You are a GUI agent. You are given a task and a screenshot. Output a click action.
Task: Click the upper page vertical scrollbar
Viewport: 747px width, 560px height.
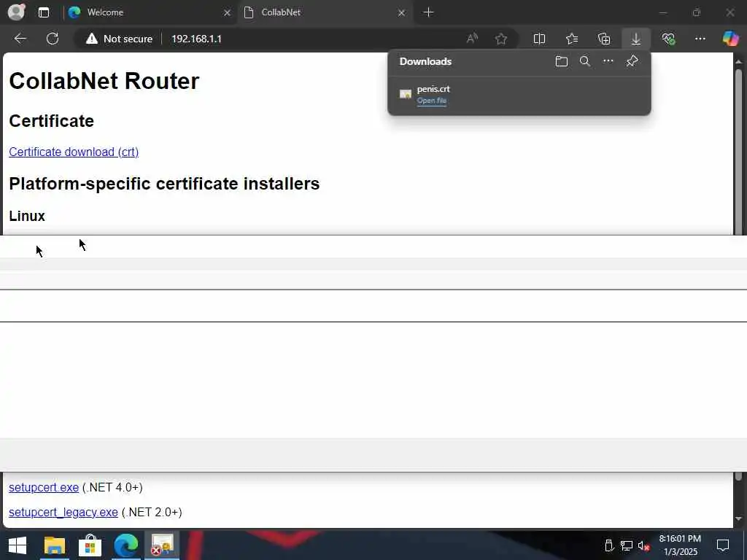pyautogui.click(x=738, y=152)
